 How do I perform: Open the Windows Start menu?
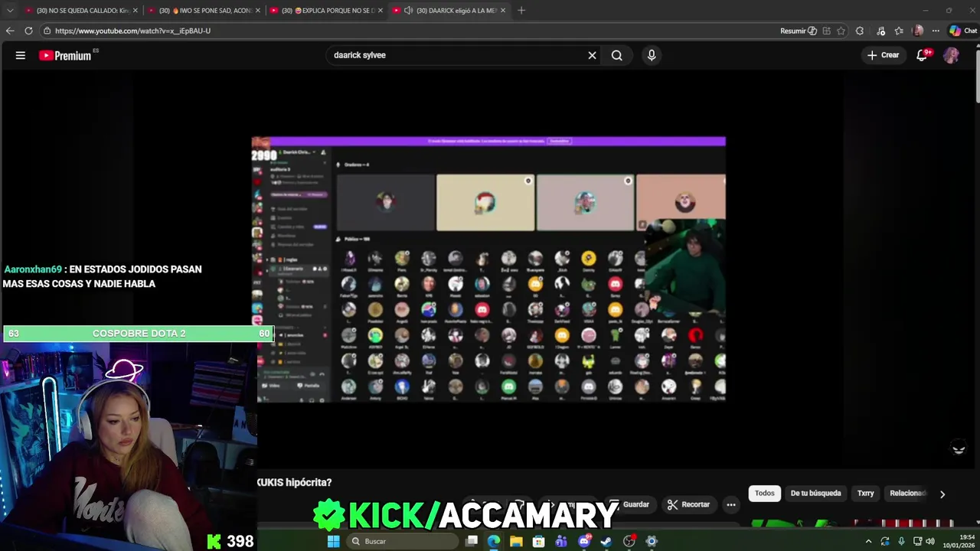333,541
